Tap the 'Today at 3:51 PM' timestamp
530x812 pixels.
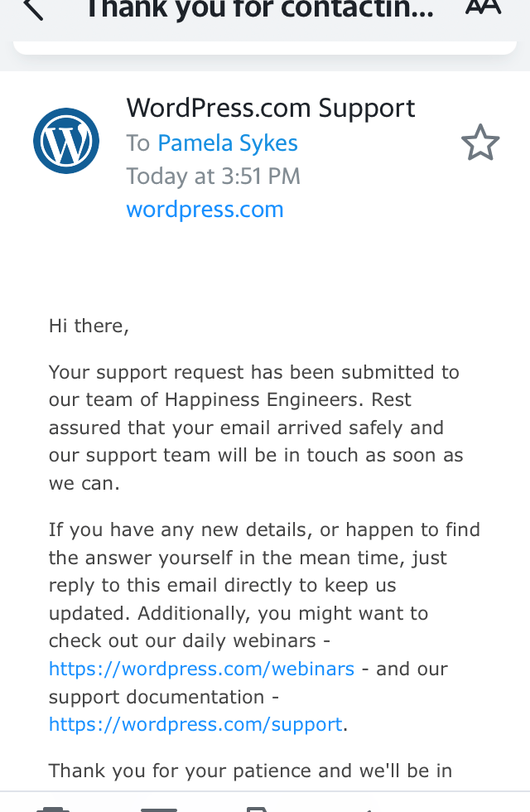tap(213, 176)
